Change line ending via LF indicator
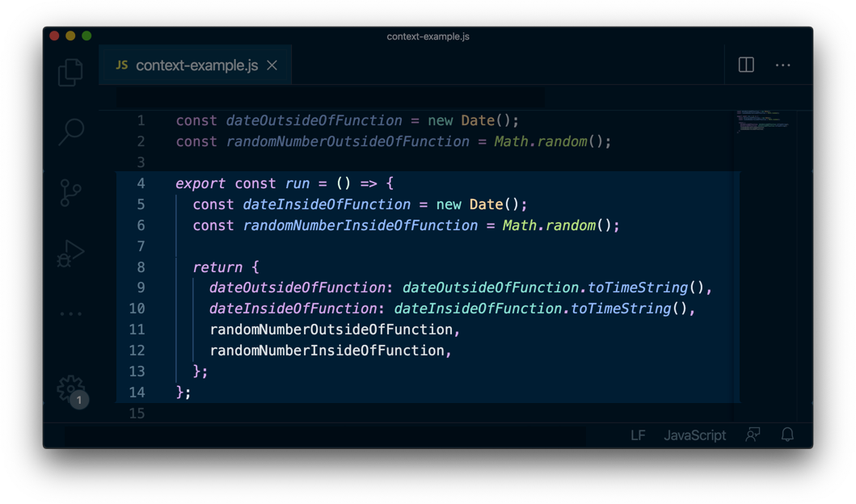The height and width of the screenshot is (504, 856). [x=637, y=435]
